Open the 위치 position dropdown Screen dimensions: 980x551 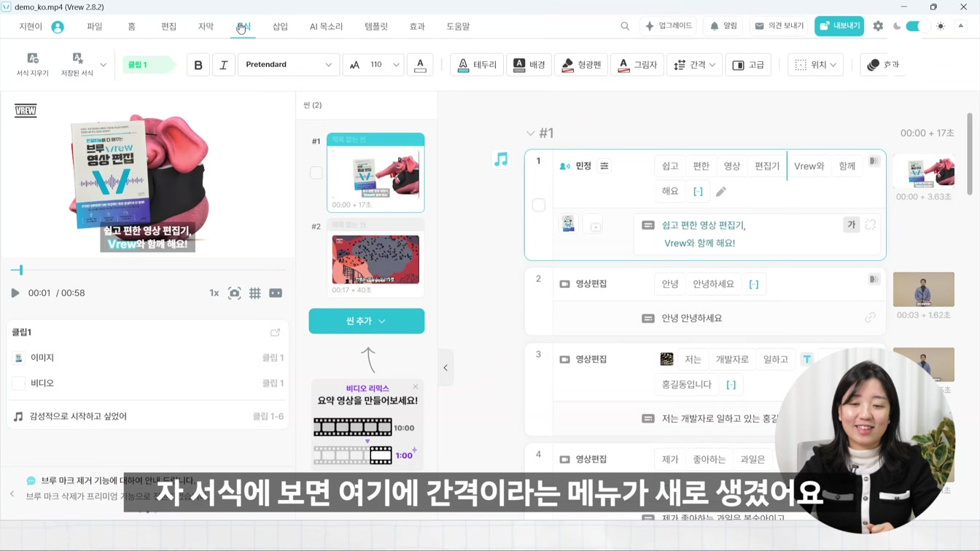[x=816, y=65]
